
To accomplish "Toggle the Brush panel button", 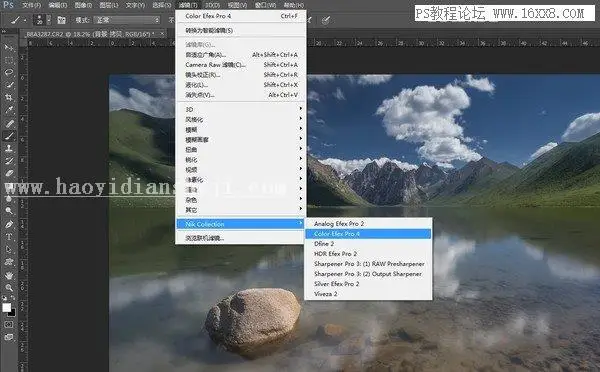I will [x=61, y=20].
